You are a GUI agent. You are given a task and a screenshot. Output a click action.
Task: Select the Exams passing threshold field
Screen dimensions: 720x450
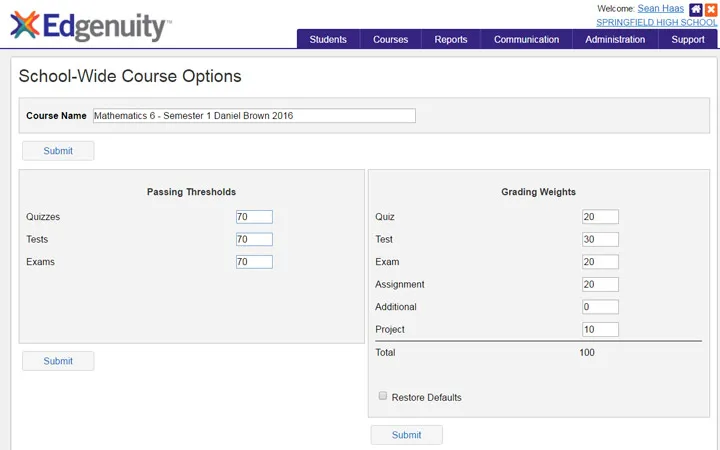tap(254, 262)
